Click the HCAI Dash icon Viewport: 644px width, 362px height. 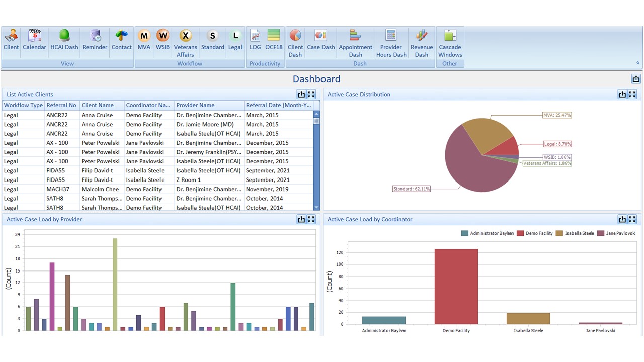pyautogui.click(x=64, y=40)
